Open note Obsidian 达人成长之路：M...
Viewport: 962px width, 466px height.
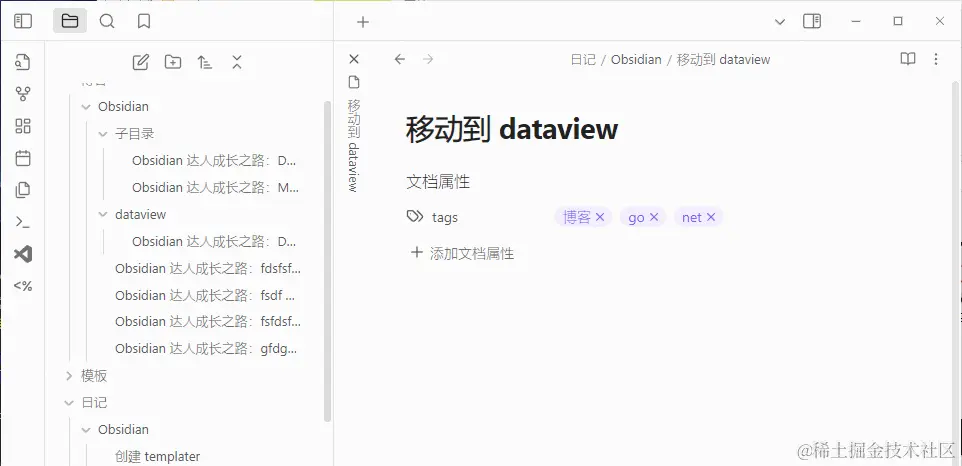(x=215, y=188)
